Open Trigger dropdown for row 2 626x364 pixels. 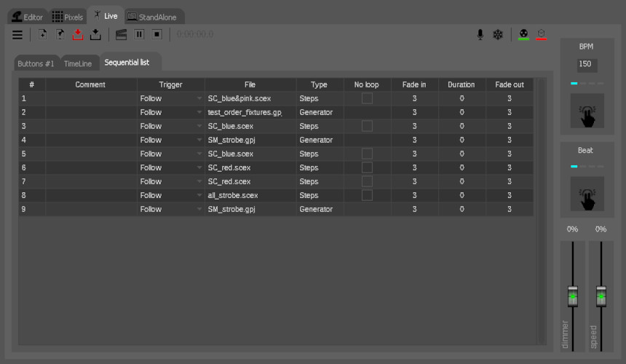199,112
